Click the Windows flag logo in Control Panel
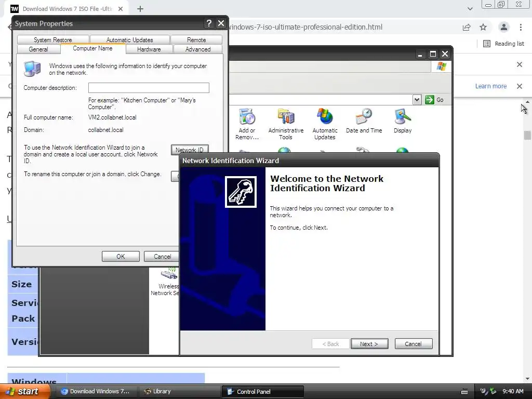Viewport: 532px width, 399px height. (x=442, y=66)
